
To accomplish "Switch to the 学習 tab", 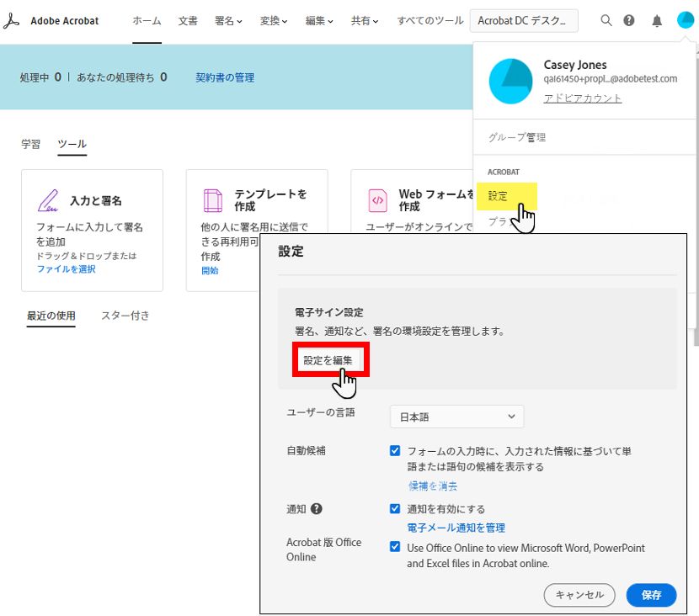I will click(x=31, y=144).
